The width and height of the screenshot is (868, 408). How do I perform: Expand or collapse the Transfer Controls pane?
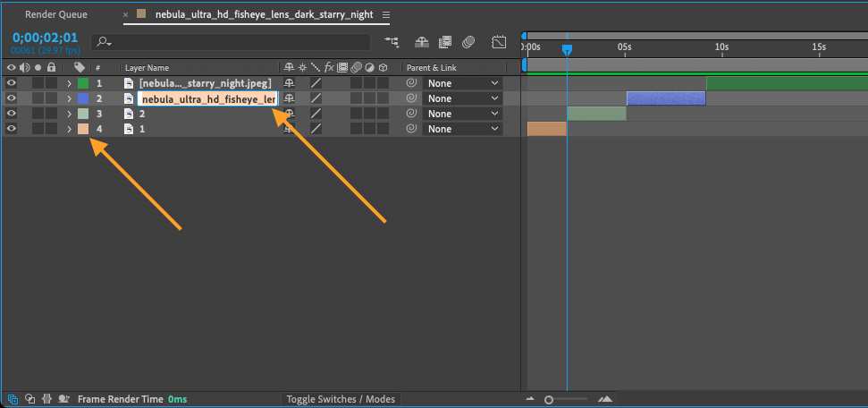[x=30, y=398]
